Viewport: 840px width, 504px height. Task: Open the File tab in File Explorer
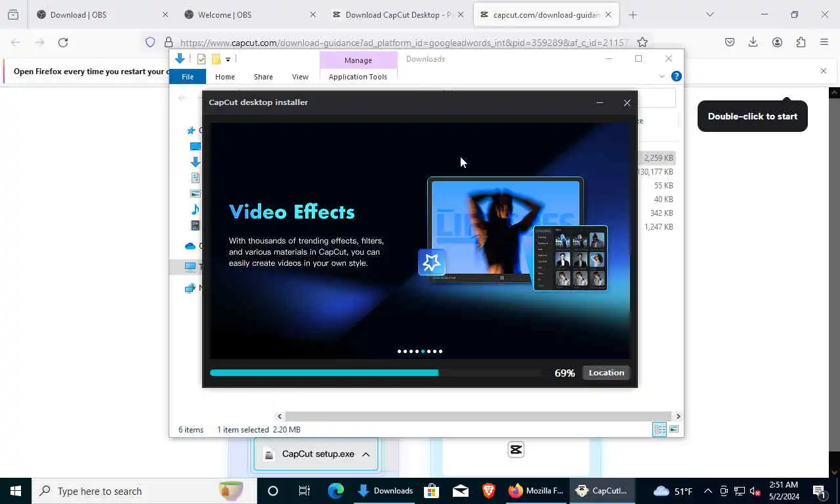click(188, 77)
